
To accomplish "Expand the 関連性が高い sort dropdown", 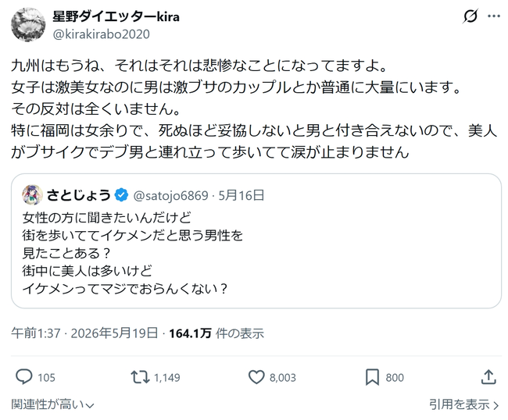I will (x=52, y=404).
